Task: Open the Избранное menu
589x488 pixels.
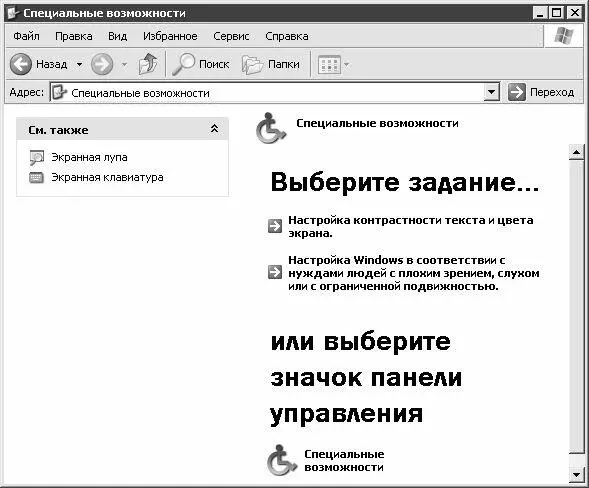Action: coord(170,36)
